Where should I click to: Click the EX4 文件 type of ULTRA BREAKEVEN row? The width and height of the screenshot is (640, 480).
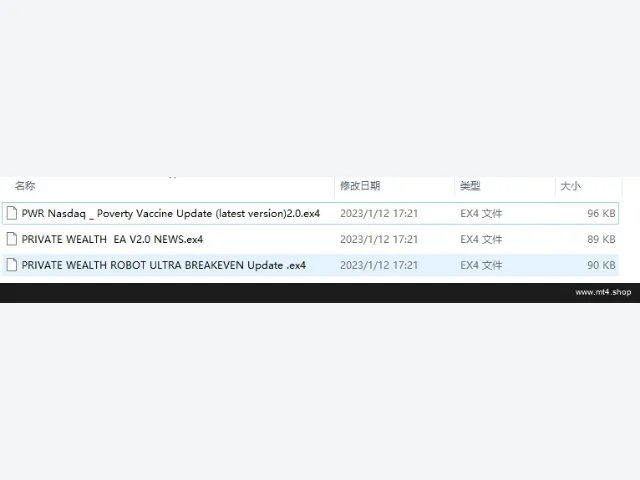click(481, 265)
